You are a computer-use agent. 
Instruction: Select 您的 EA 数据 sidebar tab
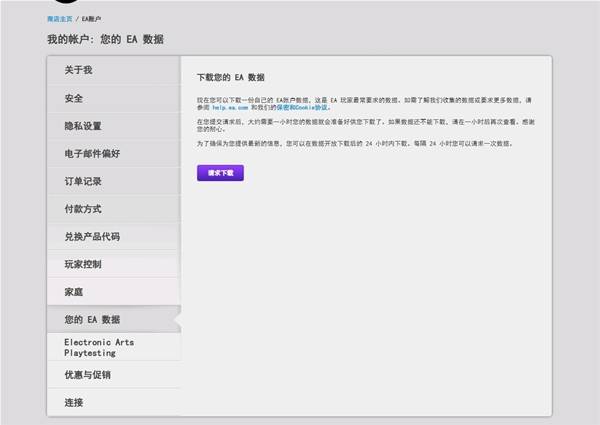114,319
